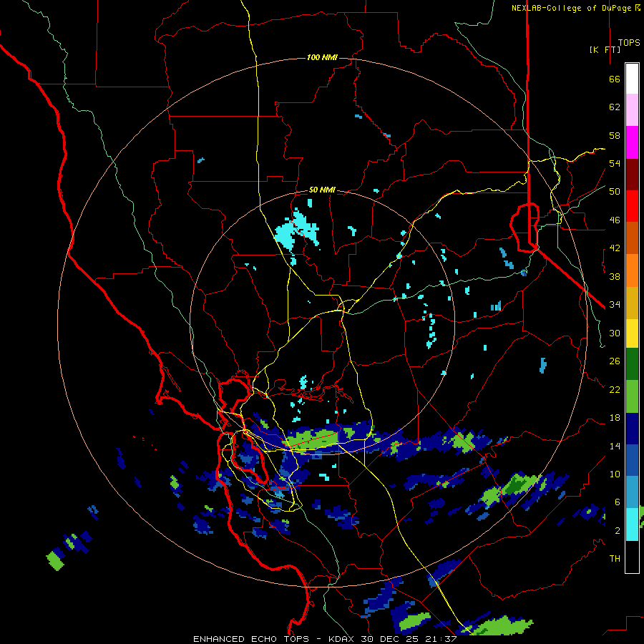Select the white legend color swatch
The image size is (644, 644).
(x=632, y=79)
